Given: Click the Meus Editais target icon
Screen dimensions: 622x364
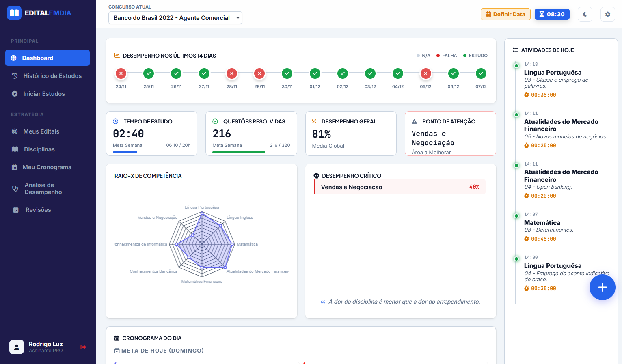Looking at the screenshot, I should click(x=15, y=131).
